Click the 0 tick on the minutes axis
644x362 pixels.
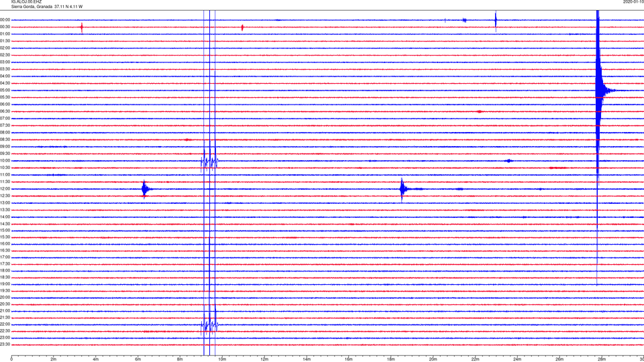tap(11, 359)
